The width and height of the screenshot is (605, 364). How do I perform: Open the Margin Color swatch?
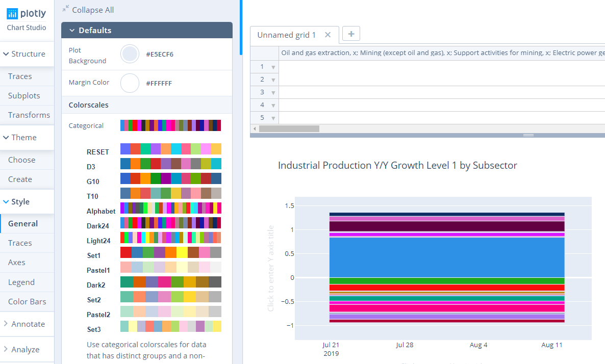pos(130,83)
